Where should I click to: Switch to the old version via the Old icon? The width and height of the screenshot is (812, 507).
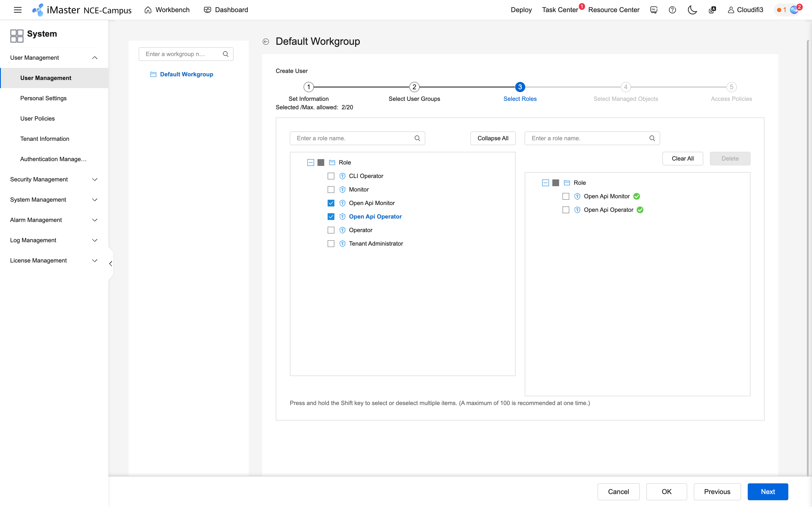point(654,10)
